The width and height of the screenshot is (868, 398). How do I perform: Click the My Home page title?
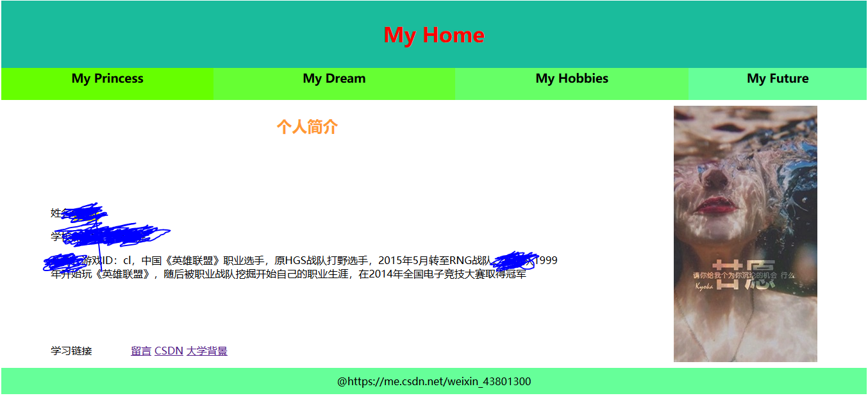[433, 35]
